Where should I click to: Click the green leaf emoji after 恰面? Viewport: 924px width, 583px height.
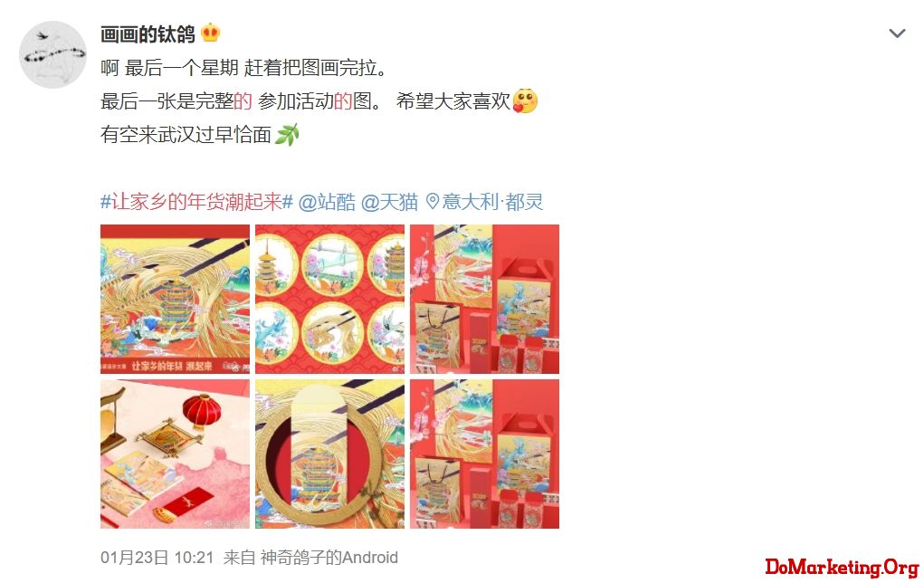[287, 135]
